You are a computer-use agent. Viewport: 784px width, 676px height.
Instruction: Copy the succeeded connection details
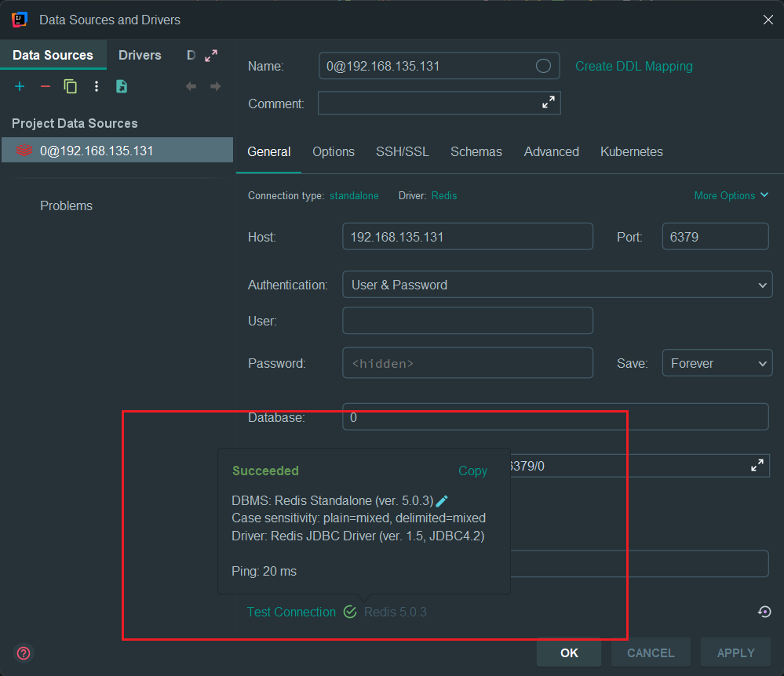[472, 471]
